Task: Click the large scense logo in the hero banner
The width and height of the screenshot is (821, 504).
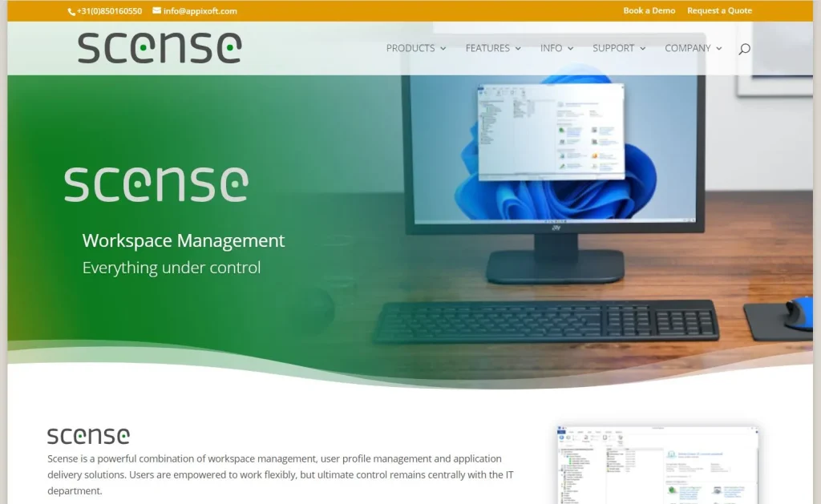Action: tap(156, 183)
